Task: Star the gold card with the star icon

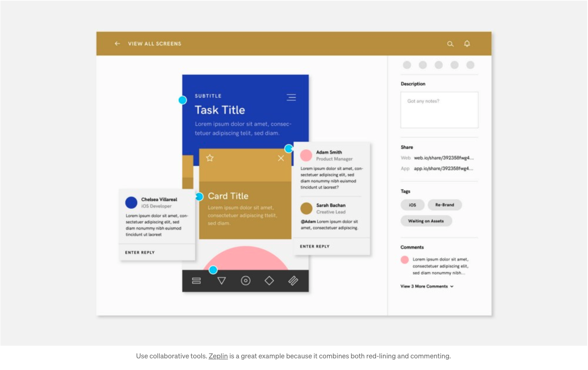Action: [x=210, y=158]
